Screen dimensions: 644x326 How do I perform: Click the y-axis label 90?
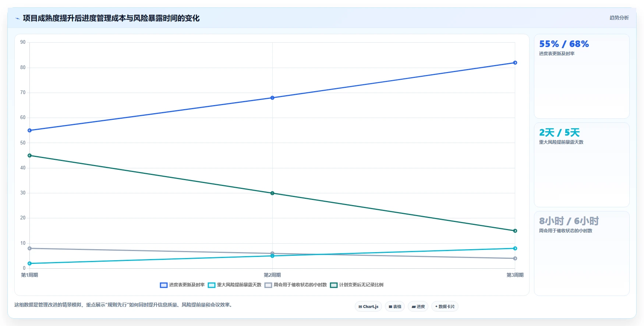pos(23,42)
